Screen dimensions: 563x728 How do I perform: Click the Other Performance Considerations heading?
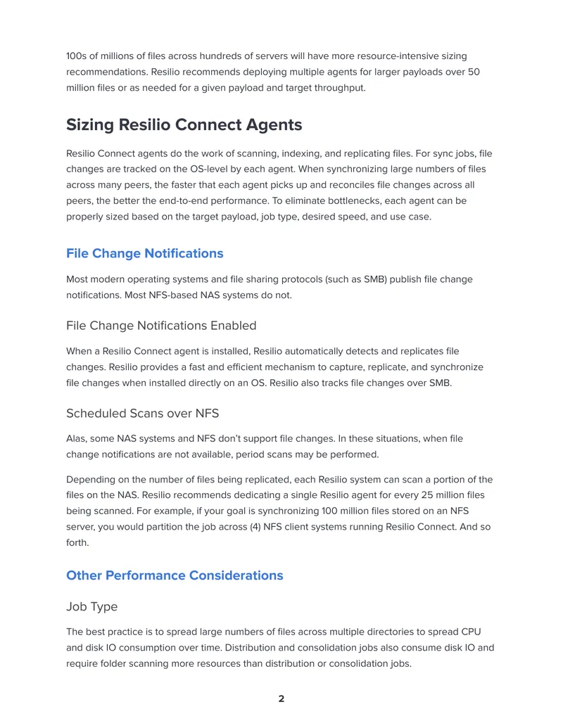coord(175,575)
